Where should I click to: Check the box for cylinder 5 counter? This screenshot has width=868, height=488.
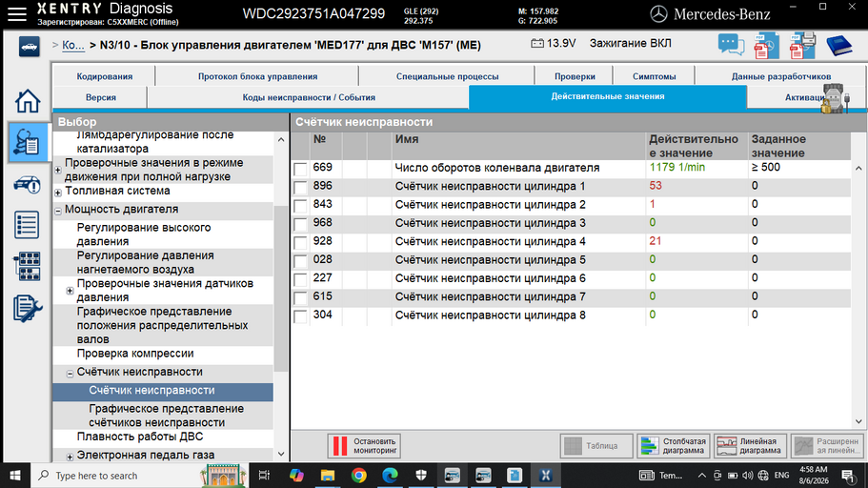pyautogui.click(x=300, y=261)
